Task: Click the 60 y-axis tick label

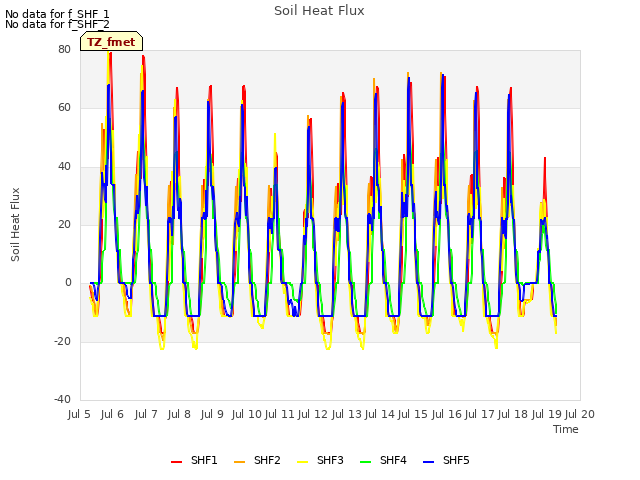Action: 64,108
